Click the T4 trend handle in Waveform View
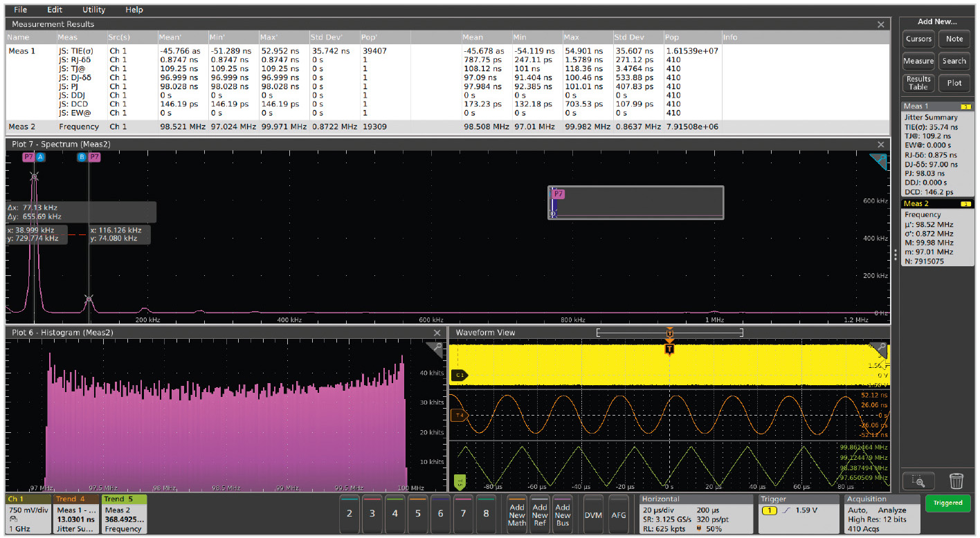This screenshot has width=980, height=538. point(460,415)
